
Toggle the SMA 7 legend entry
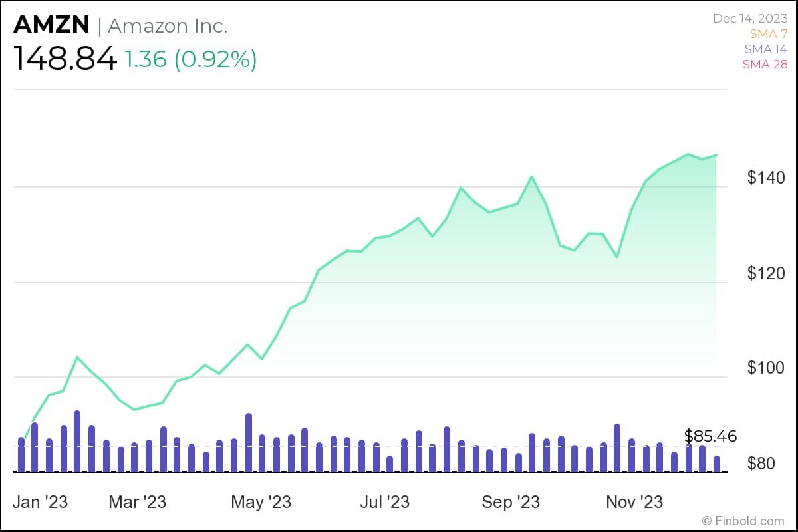click(768, 34)
